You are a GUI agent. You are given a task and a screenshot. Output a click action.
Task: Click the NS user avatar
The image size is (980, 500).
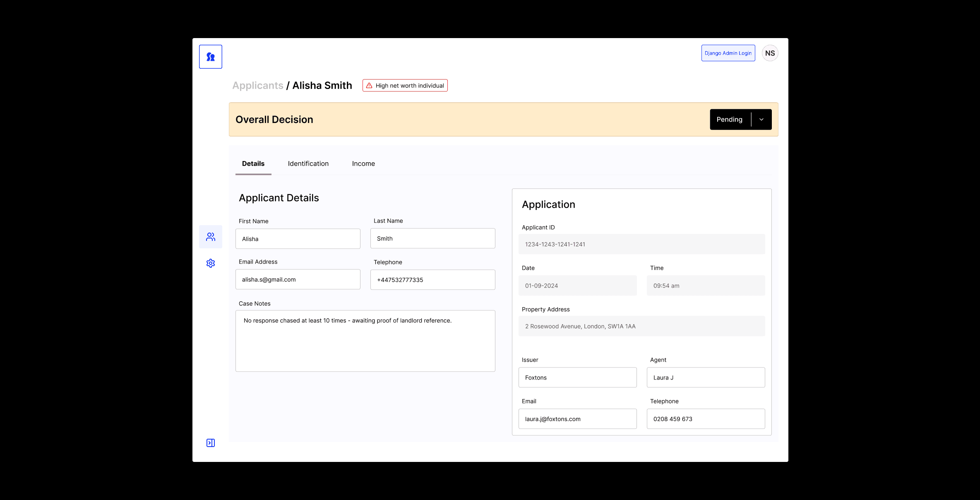click(x=770, y=53)
